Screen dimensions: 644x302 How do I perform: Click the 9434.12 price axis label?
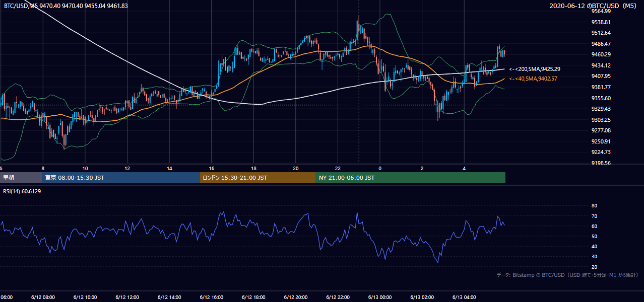coord(601,65)
